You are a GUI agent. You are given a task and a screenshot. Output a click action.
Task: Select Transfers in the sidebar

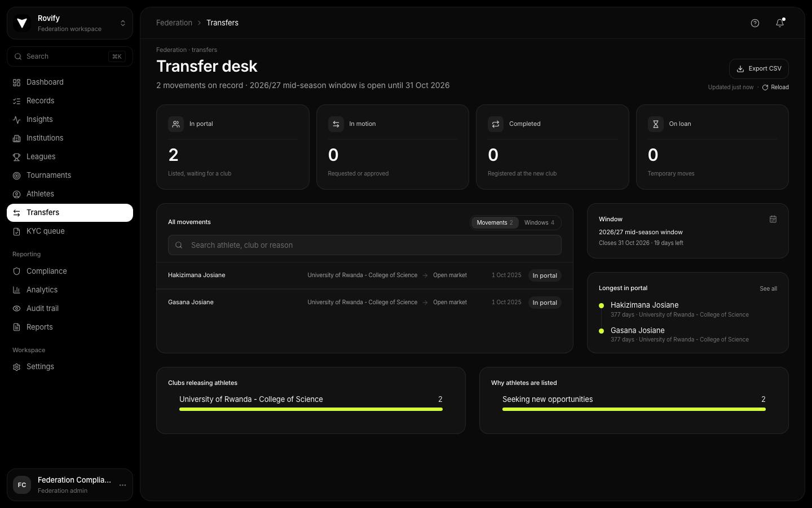70,213
